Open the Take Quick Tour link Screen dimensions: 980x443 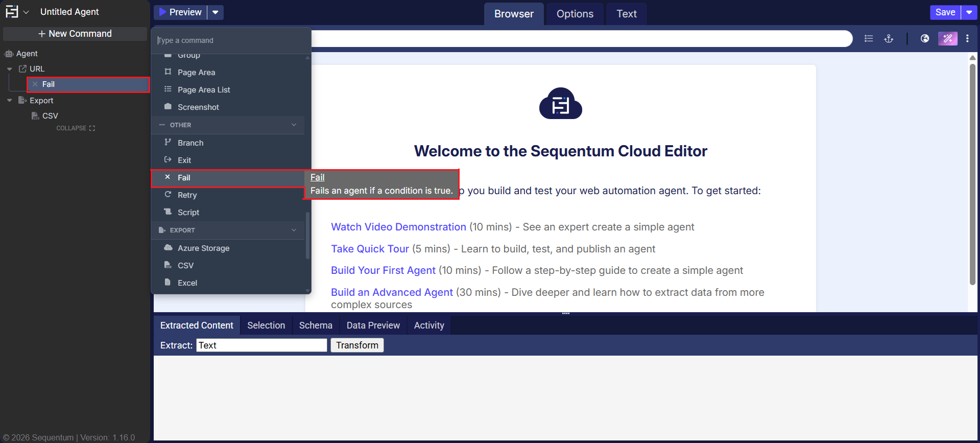coord(370,249)
